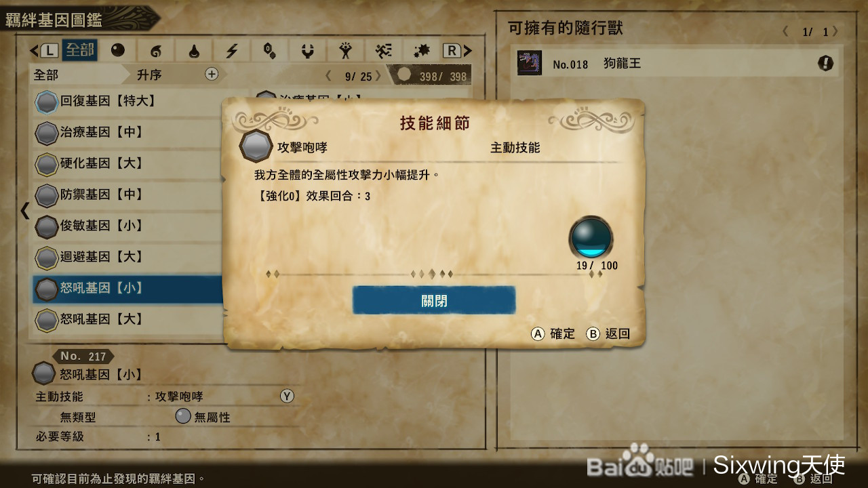Viewport: 868px width, 488px height.
Task: Go to next gene list page arrow
Action: [378, 76]
